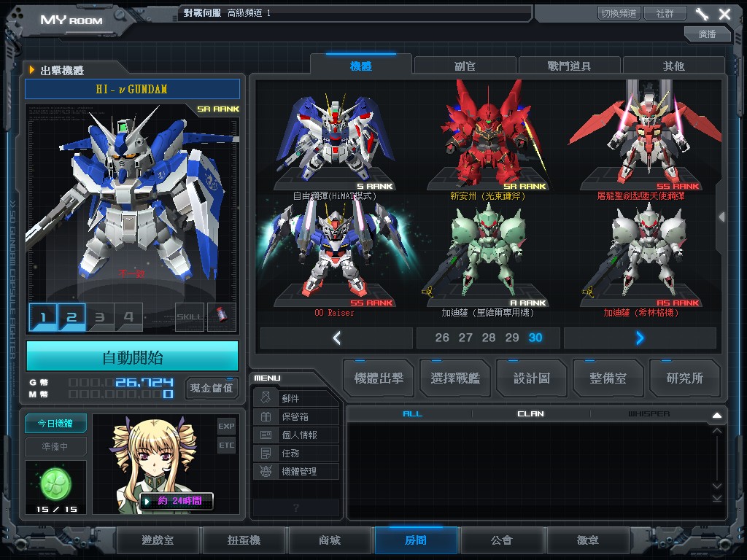Screen dimensions: 747x560
Task: Collapse the unit list using the side arrow
Action: 721,217
